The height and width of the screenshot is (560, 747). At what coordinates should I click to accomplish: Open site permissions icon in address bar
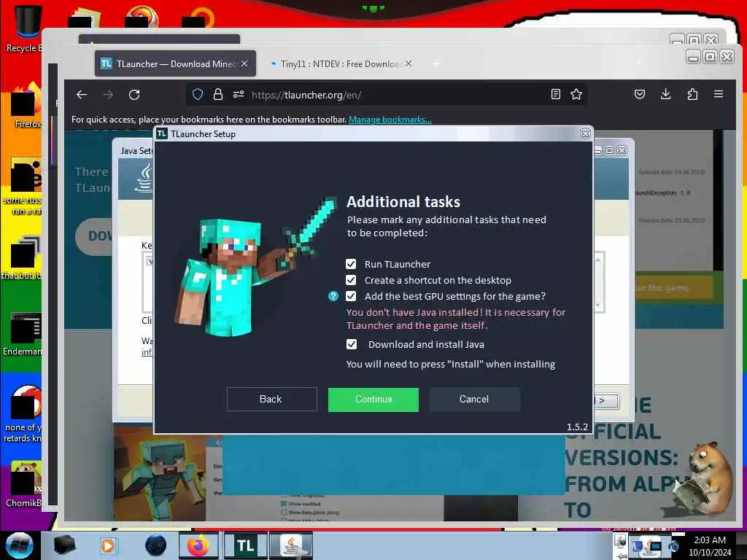click(x=239, y=94)
